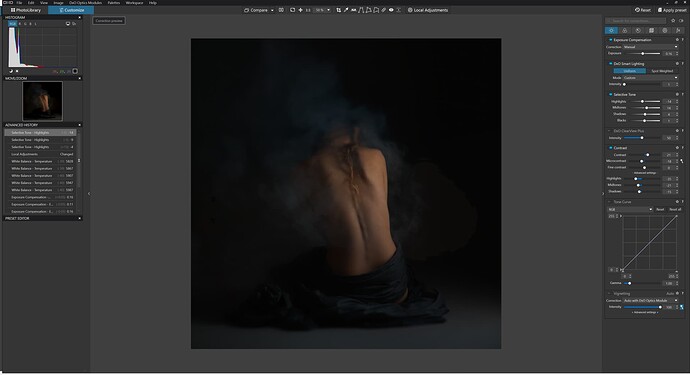Open the Edit menu
Image resolution: width=690 pixels, height=375 pixels.
pyautogui.click(x=31, y=3)
